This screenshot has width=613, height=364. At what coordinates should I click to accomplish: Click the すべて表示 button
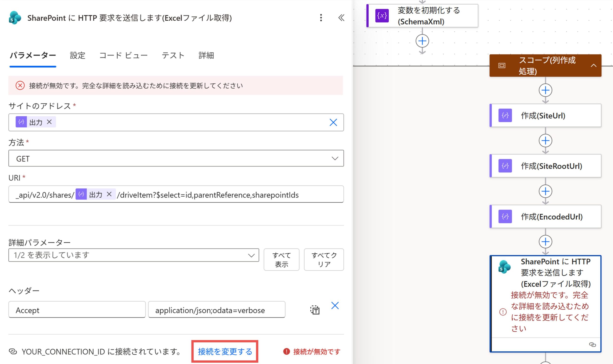coord(282,260)
